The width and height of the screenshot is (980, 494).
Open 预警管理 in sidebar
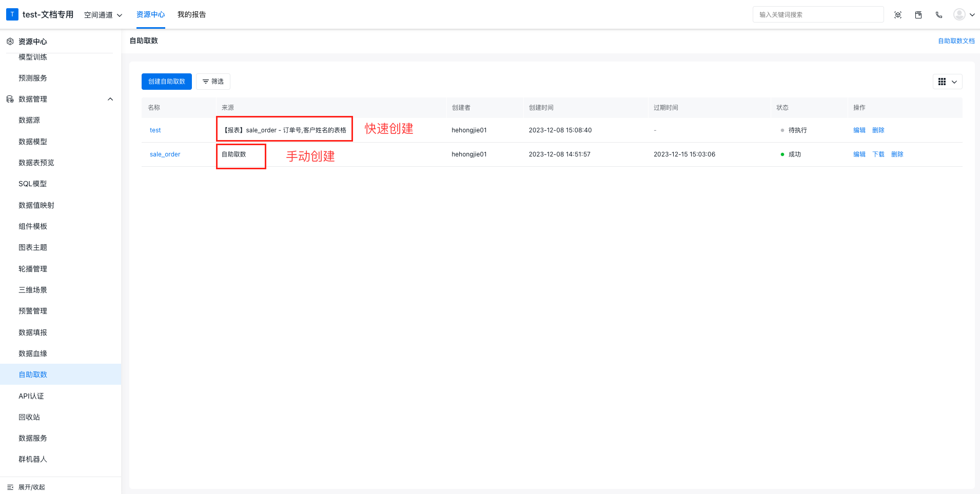(33, 311)
